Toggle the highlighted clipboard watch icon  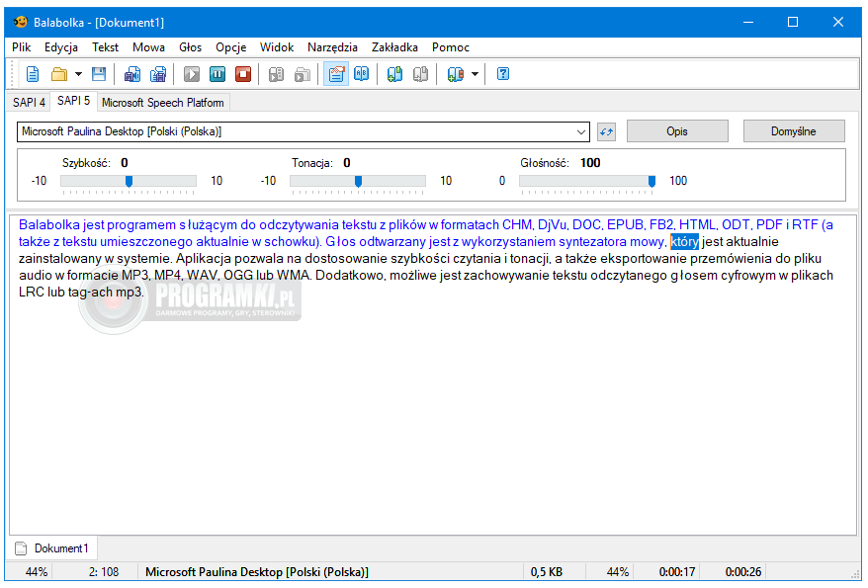point(336,74)
